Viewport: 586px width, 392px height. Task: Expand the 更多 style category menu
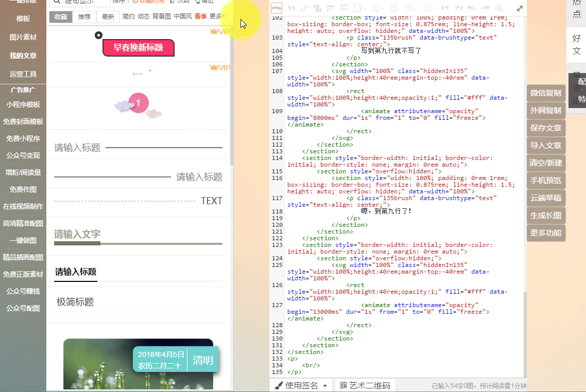[218, 16]
